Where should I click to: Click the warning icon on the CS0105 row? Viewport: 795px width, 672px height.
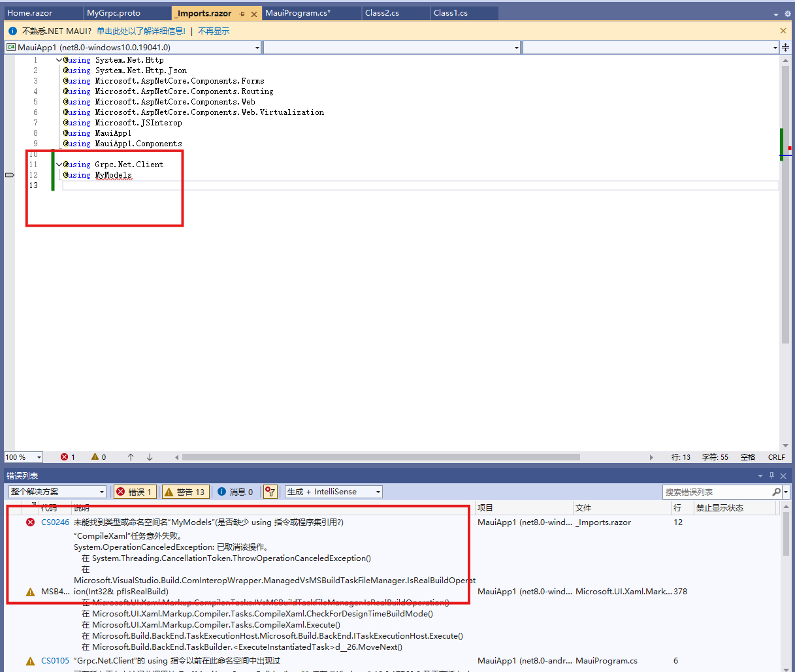30,661
